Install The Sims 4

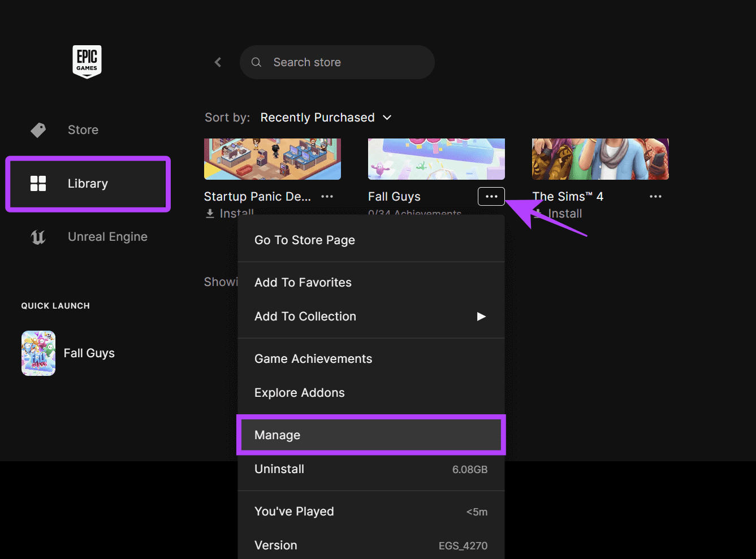point(558,214)
